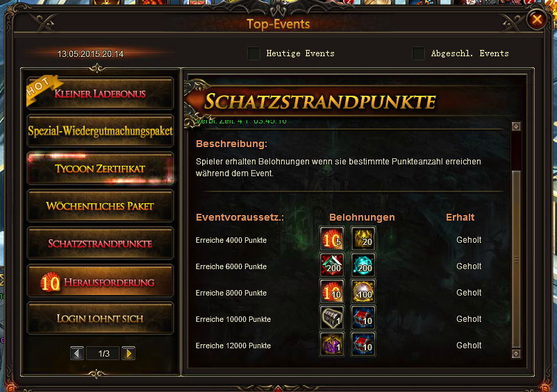This screenshot has width=557, height=392.
Task: Click red chest reward in 12000 Punkte row
Action: (363, 344)
